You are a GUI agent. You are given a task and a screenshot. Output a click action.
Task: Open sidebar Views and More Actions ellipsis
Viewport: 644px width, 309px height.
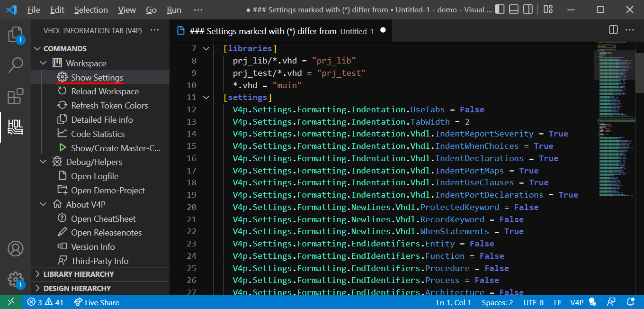pos(154,30)
